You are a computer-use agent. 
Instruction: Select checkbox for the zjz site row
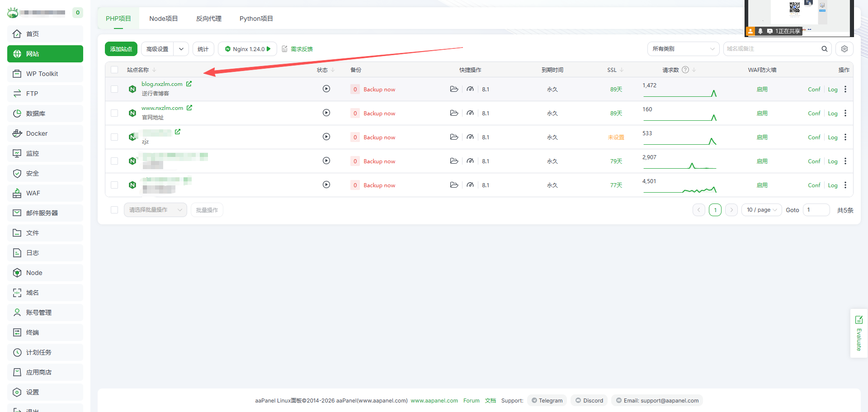[114, 137]
